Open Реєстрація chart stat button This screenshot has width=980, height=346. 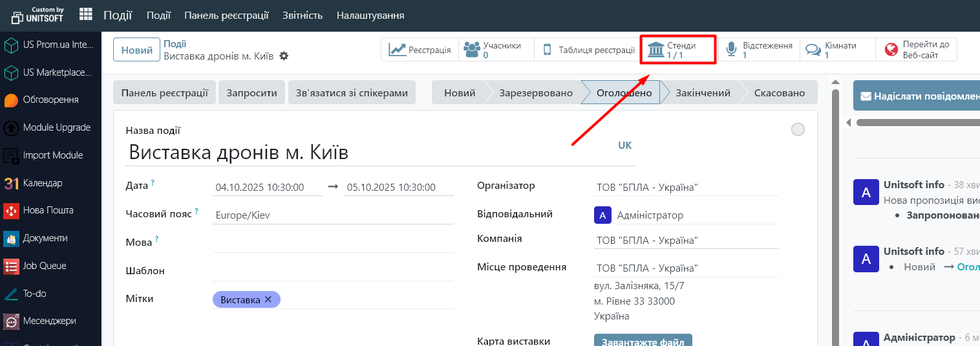[420, 50]
